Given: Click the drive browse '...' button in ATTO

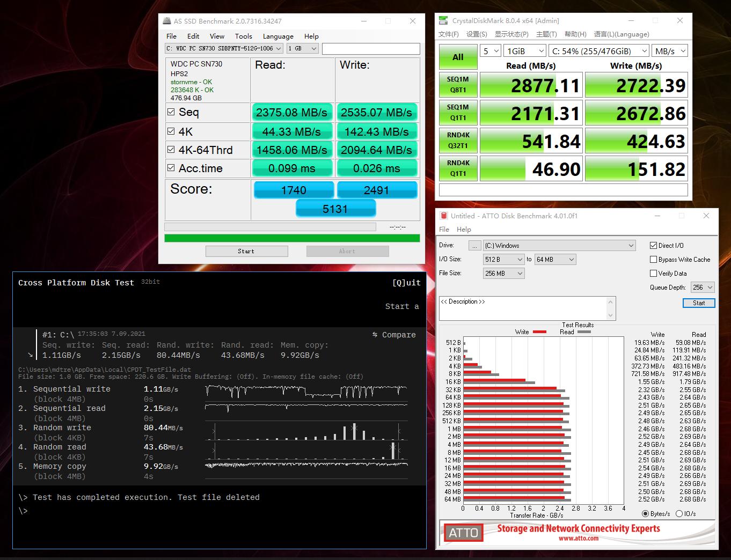Looking at the screenshot, I should tap(474, 246).
